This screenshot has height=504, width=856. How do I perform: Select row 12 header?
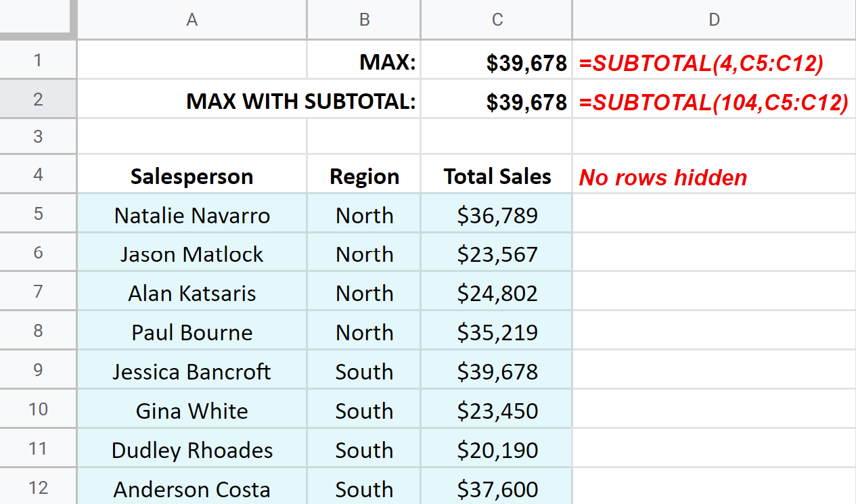click(38, 487)
